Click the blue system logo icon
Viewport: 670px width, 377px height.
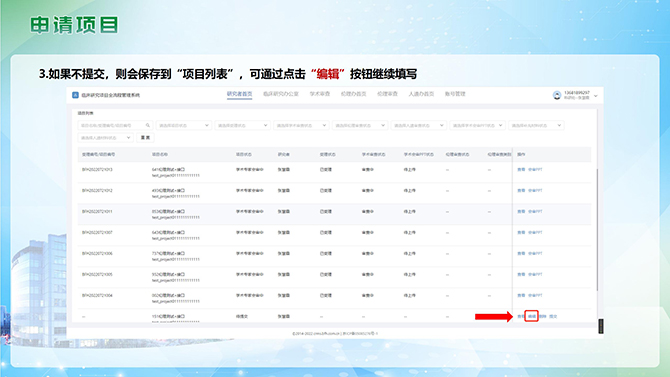click(75, 95)
